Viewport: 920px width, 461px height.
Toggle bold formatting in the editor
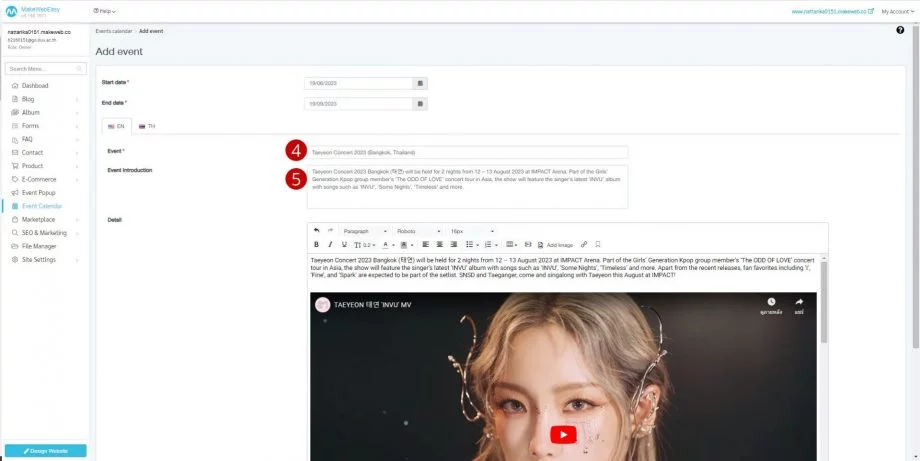pos(316,245)
